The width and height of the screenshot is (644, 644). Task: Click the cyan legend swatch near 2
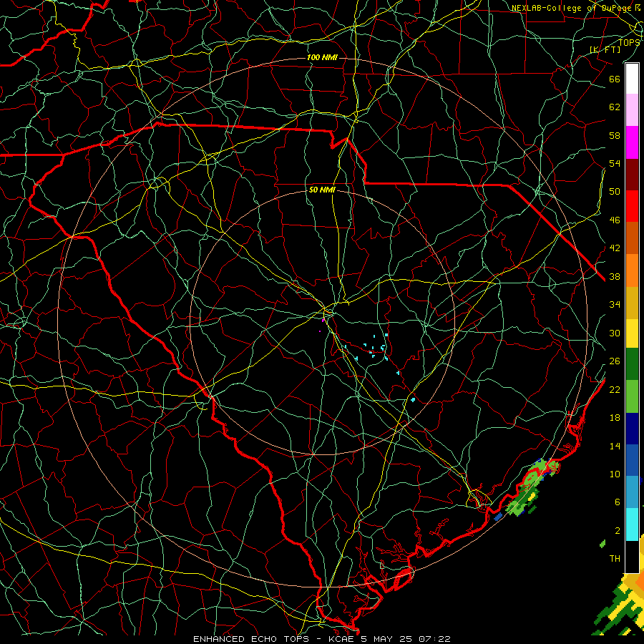632,525
